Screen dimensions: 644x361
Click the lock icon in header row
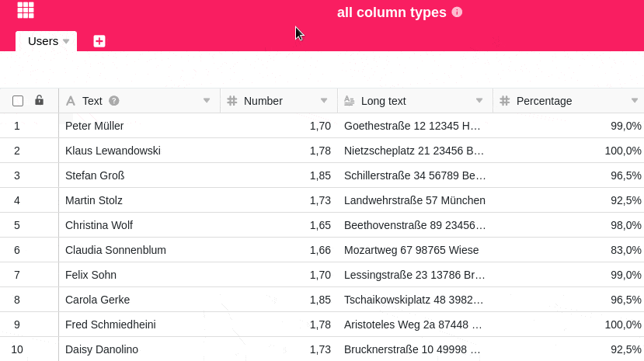point(40,100)
